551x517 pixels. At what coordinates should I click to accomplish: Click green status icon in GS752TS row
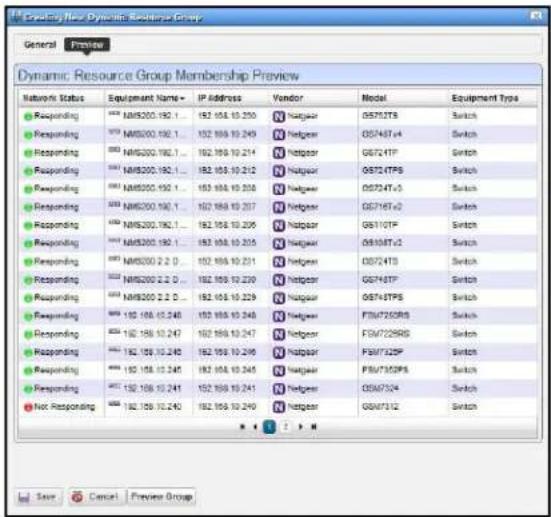pos(28,116)
